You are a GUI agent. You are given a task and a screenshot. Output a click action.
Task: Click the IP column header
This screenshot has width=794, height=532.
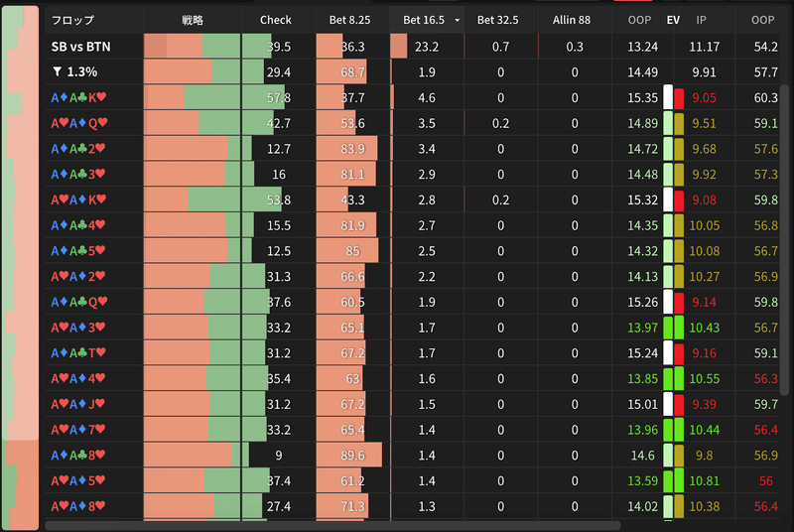click(702, 20)
